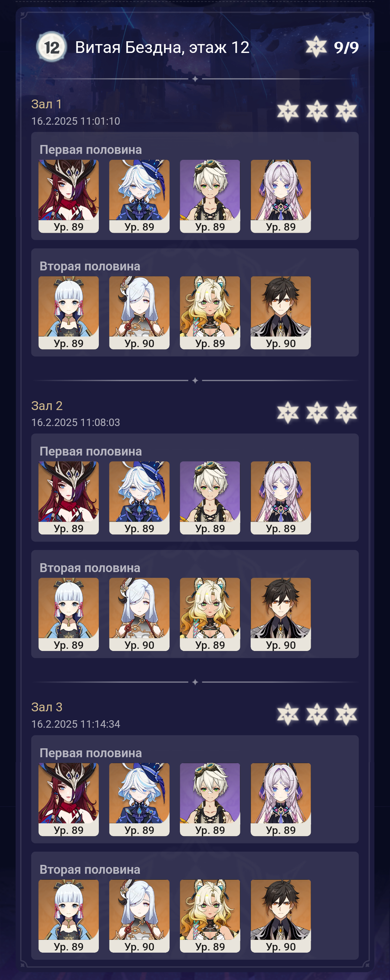Click first star of Зал 1 rating
Viewport: 390px width, 980px height.
tap(288, 111)
